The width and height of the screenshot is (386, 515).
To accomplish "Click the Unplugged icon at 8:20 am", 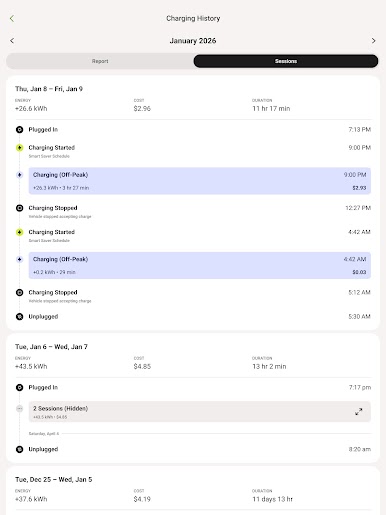I will pyautogui.click(x=20, y=449).
